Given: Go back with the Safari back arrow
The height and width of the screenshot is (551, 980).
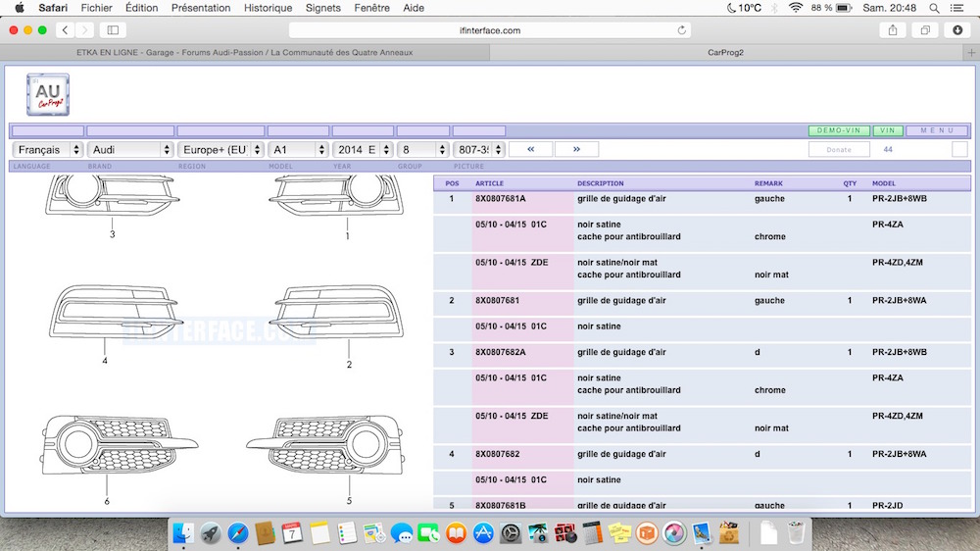Looking at the screenshot, I should pyautogui.click(x=65, y=30).
